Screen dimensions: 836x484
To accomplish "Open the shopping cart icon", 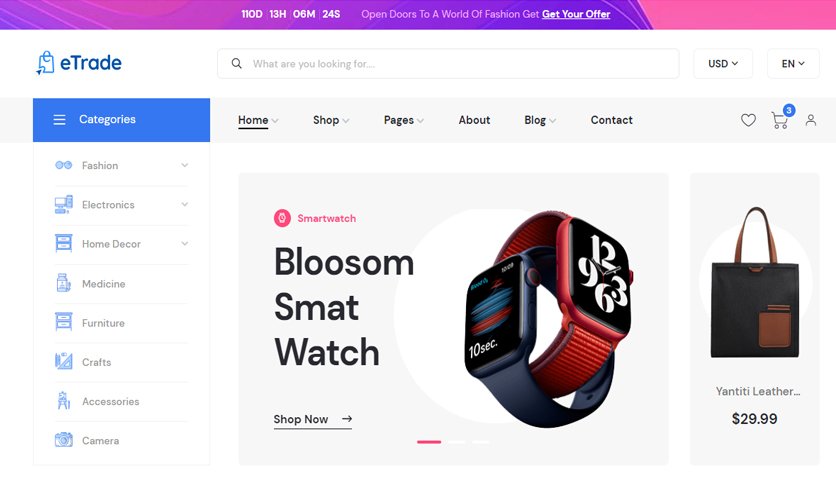I will click(779, 120).
